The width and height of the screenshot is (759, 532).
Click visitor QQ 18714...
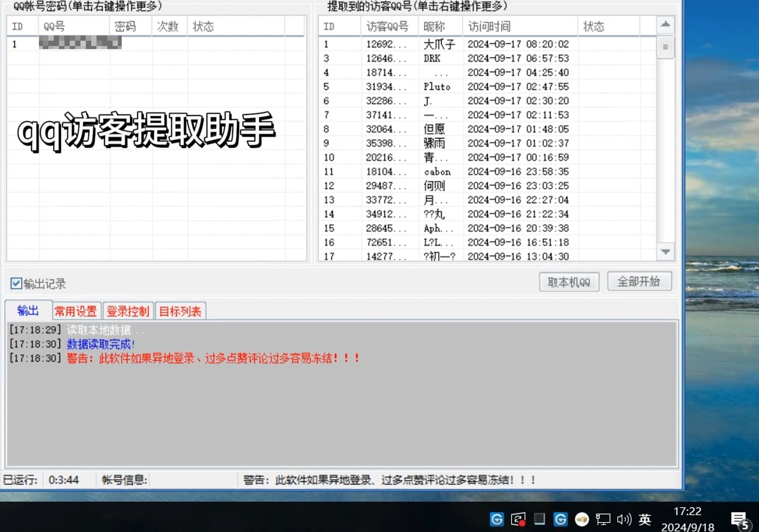pos(386,73)
